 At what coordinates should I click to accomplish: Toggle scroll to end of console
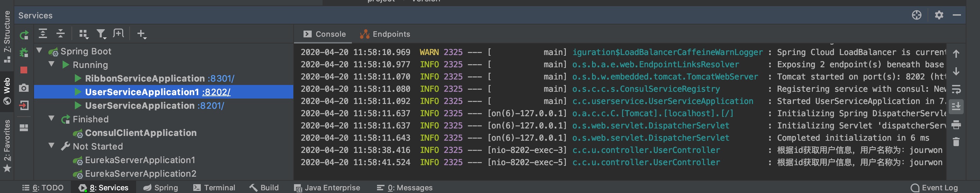coord(955,107)
